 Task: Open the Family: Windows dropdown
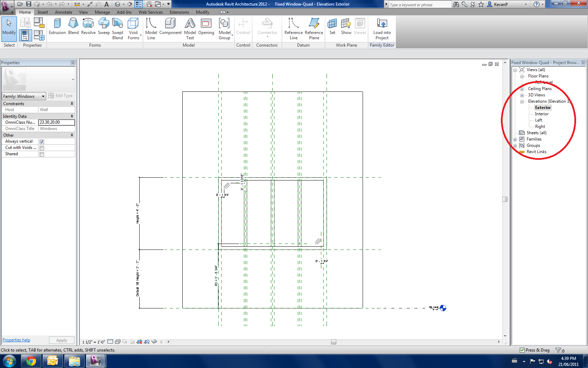pos(24,96)
